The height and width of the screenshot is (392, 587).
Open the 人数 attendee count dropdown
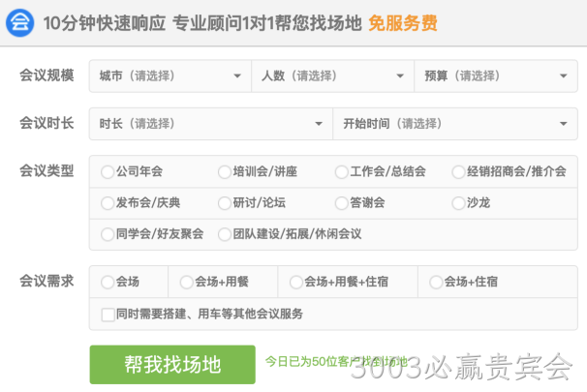[333, 75]
